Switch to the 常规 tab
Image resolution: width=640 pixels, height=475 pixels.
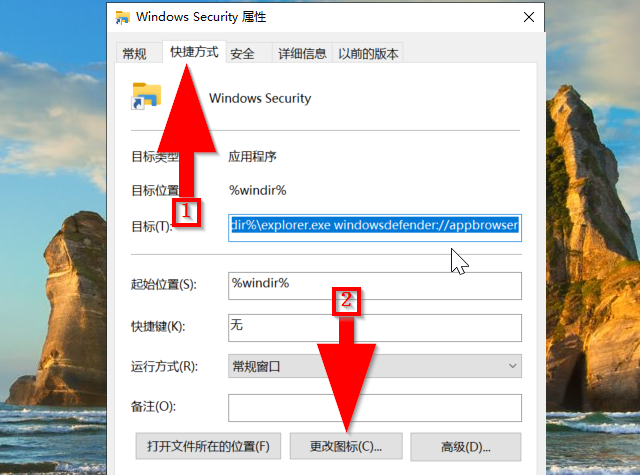(134, 53)
